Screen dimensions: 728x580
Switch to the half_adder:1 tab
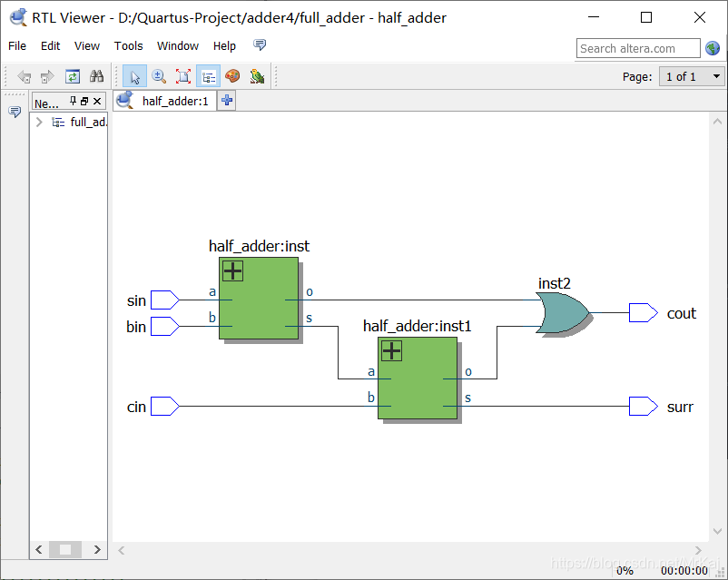(x=165, y=101)
